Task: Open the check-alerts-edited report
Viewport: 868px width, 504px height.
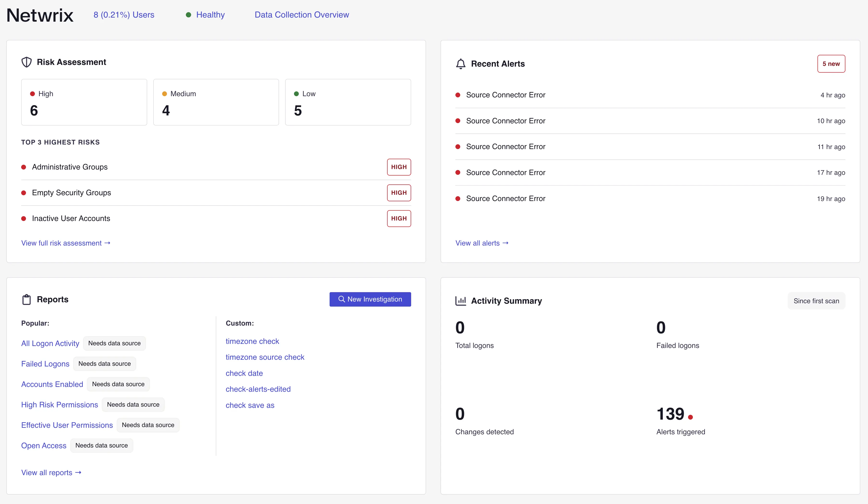Action: (x=258, y=389)
